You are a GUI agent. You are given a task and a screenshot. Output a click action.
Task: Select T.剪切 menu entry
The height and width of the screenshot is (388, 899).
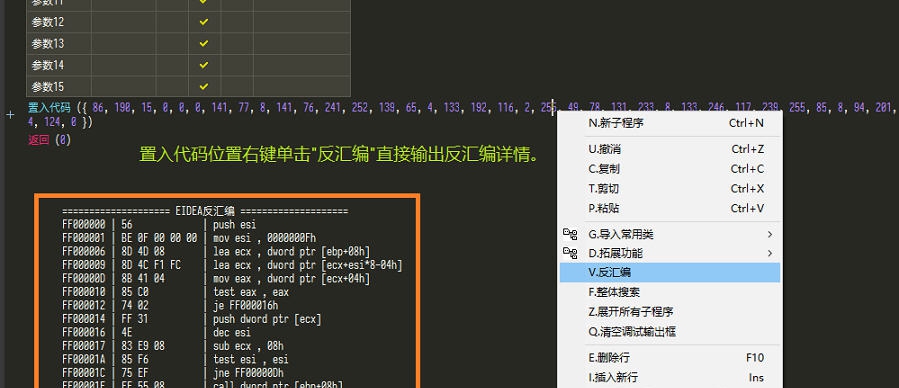click(670, 189)
